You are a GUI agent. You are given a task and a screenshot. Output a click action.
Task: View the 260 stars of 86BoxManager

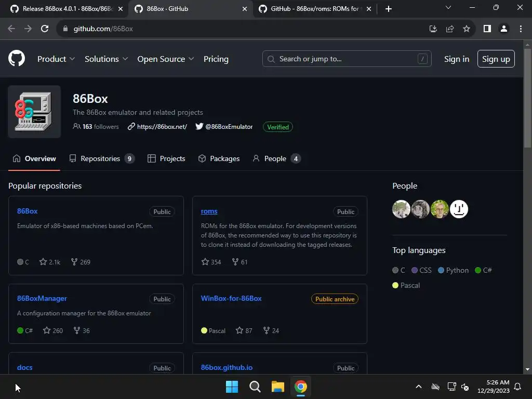point(53,330)
